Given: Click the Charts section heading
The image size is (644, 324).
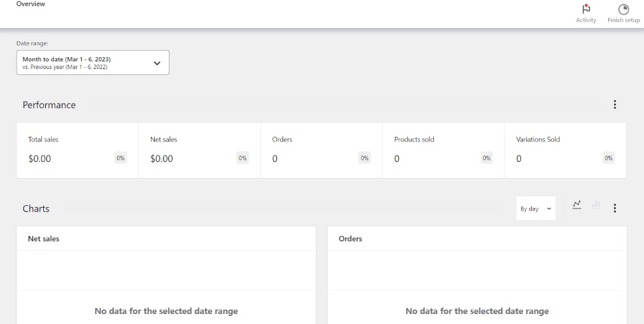Looking at the screenshot, I should (36, 208).
